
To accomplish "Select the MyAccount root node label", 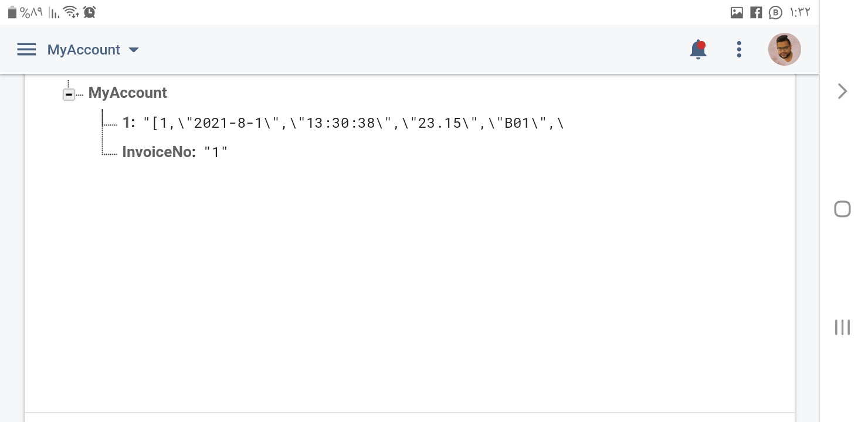I will click(128, 93).
